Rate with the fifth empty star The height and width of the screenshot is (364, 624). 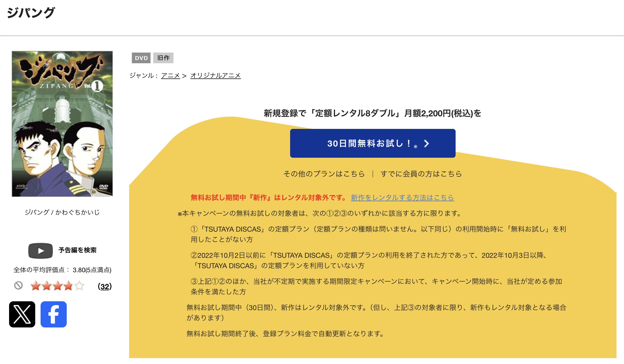pos(79,286)
